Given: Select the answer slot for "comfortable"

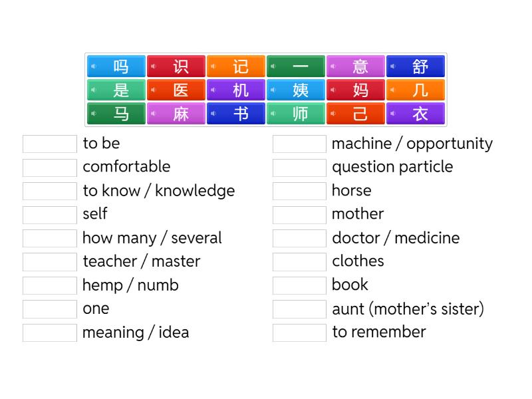Looking at the screenshot, I should pyautogui.click(x=50, y=167).
